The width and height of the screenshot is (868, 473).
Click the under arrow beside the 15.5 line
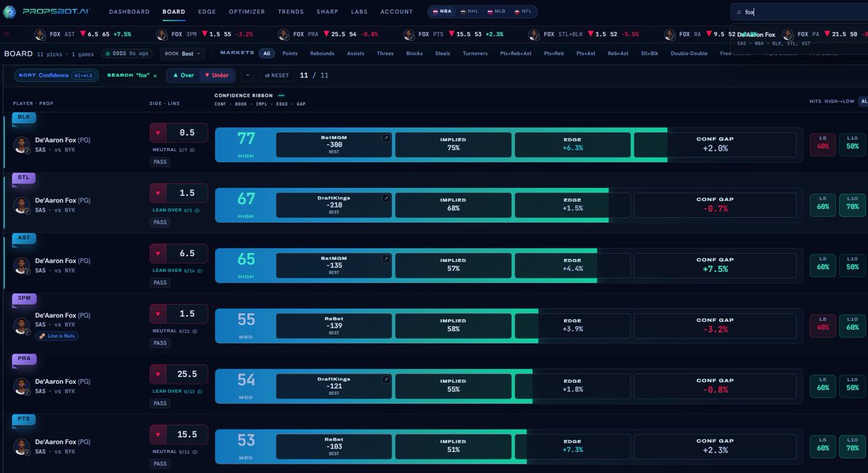pos(158,435)
